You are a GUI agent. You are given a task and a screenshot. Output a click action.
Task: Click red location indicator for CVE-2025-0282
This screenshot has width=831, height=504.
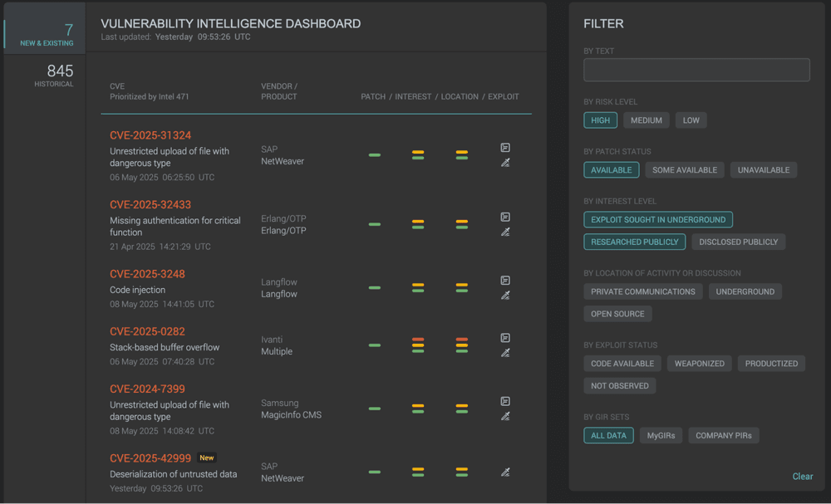[x=461, y=340]
